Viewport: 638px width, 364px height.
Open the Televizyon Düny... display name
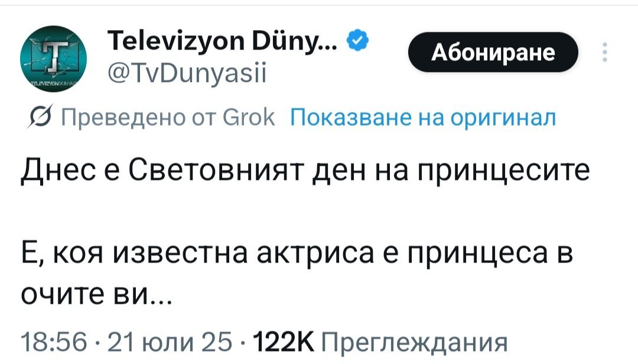224,41
